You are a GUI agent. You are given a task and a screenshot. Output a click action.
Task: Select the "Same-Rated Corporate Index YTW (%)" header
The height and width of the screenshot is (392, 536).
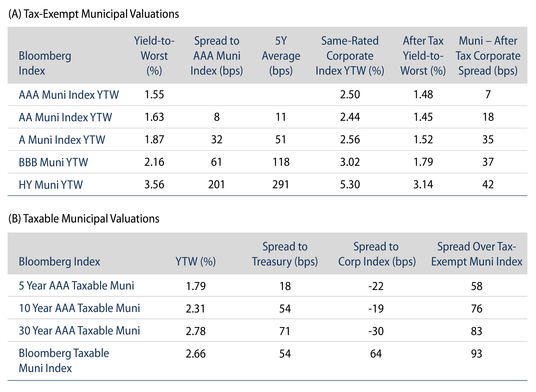point(350,56)
